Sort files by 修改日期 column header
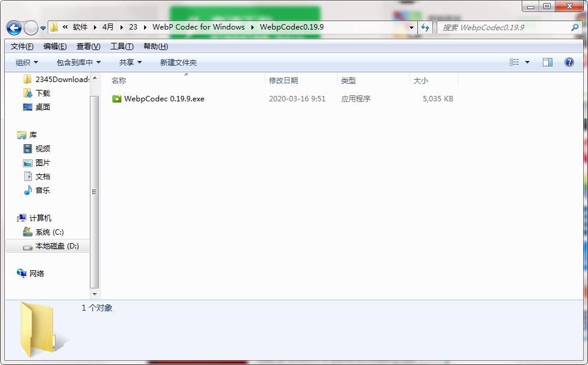 (283, 81)
